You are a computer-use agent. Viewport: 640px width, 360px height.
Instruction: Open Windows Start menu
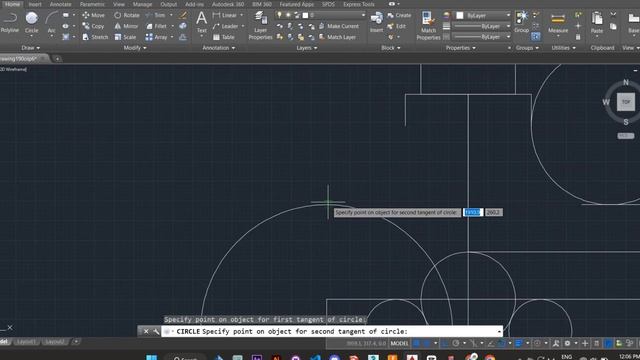(x=151, y=358)
